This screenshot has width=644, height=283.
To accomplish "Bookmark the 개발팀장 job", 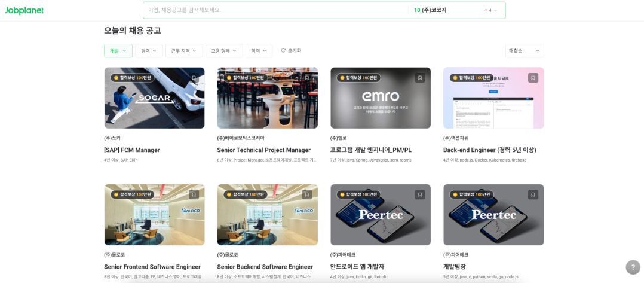I will pos(533,194).
